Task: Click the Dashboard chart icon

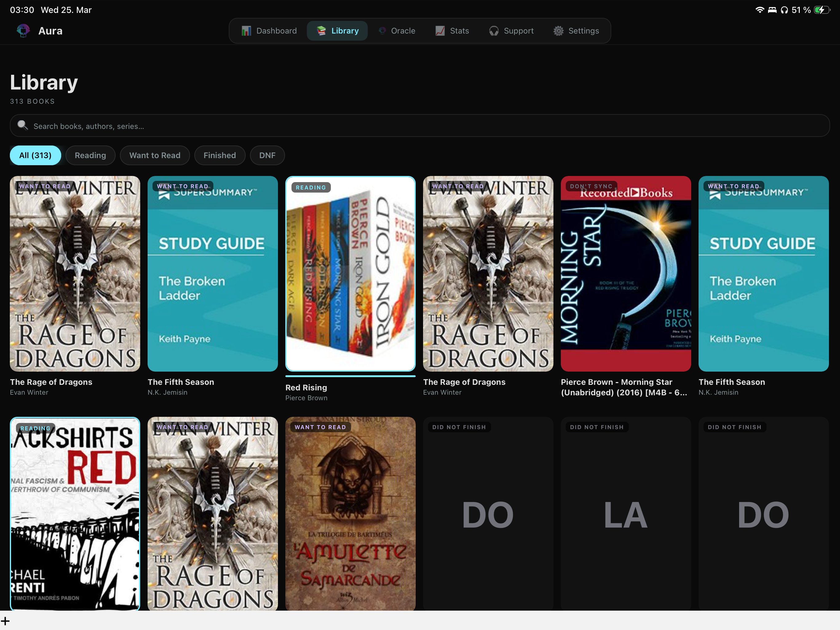Action: coord(246,31)
